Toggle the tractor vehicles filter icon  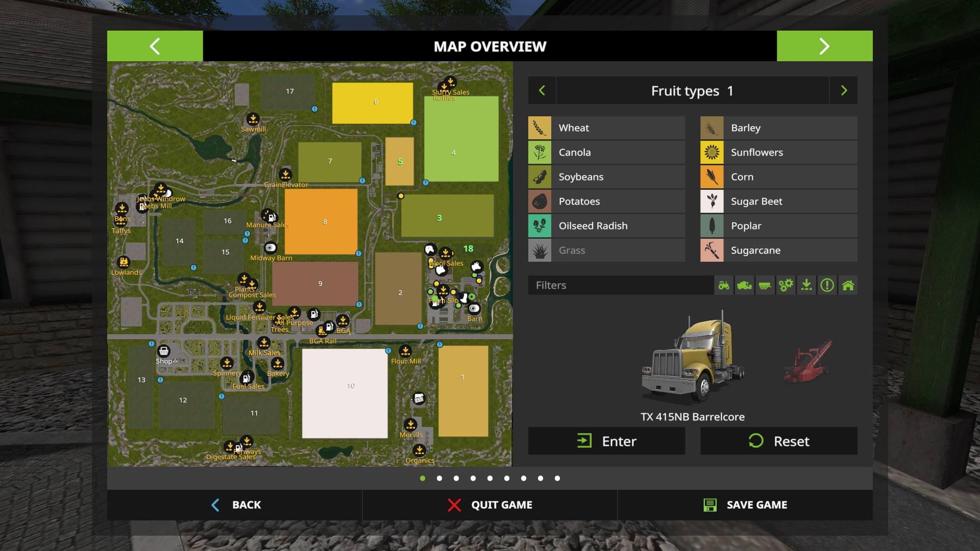[724, 285]
